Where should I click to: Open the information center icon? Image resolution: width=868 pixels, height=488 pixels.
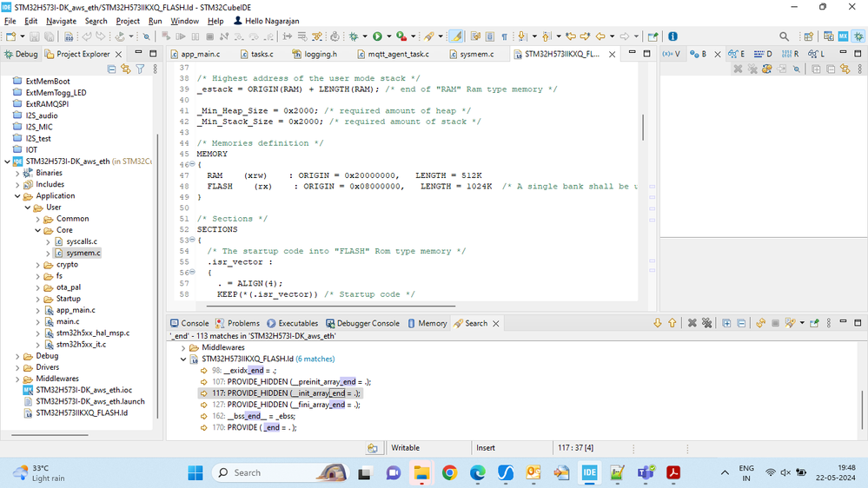pyautogui.click(x=673, y=36)
